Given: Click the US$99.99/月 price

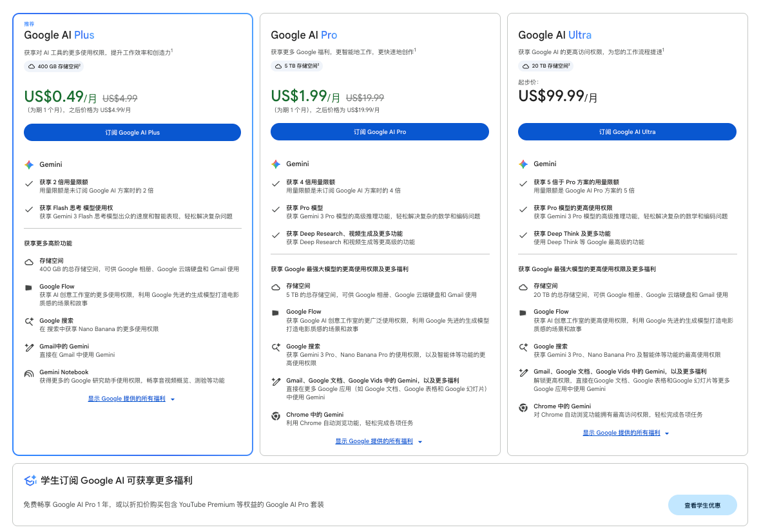Looking at the screenshot, I should tap(557, 97).
